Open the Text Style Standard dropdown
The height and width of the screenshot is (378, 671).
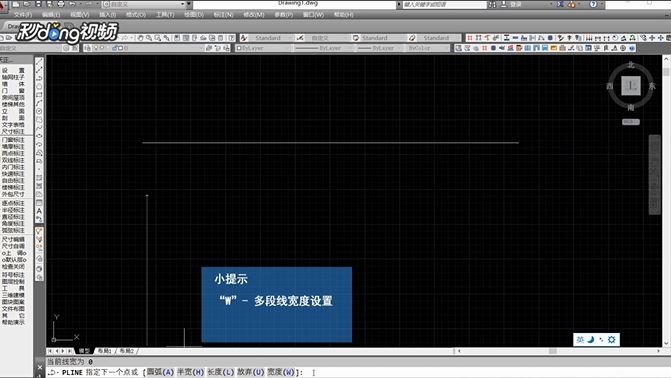272,38
